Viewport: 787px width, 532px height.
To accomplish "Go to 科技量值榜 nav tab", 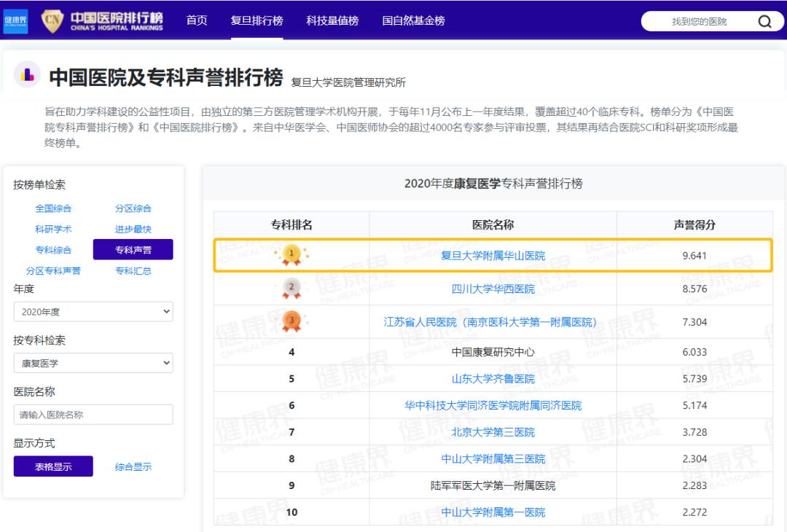I will point(332,20).
